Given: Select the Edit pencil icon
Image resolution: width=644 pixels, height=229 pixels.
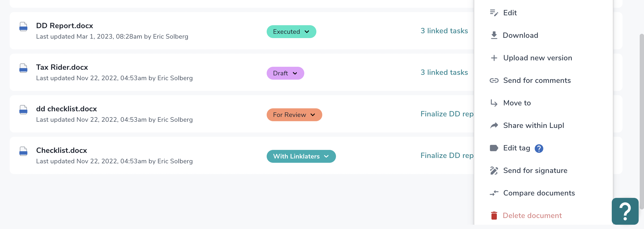Looking at the screenshot, I should 494,13.
